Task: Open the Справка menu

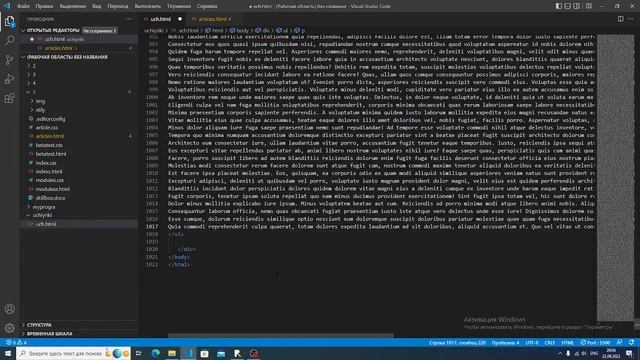Action: 207,7
